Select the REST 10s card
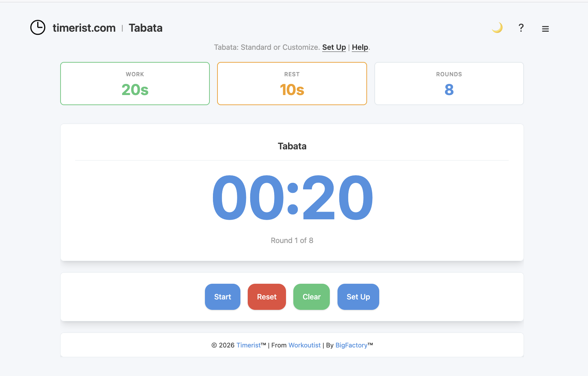Screen dimensions: 588x376 click(292, 84)
